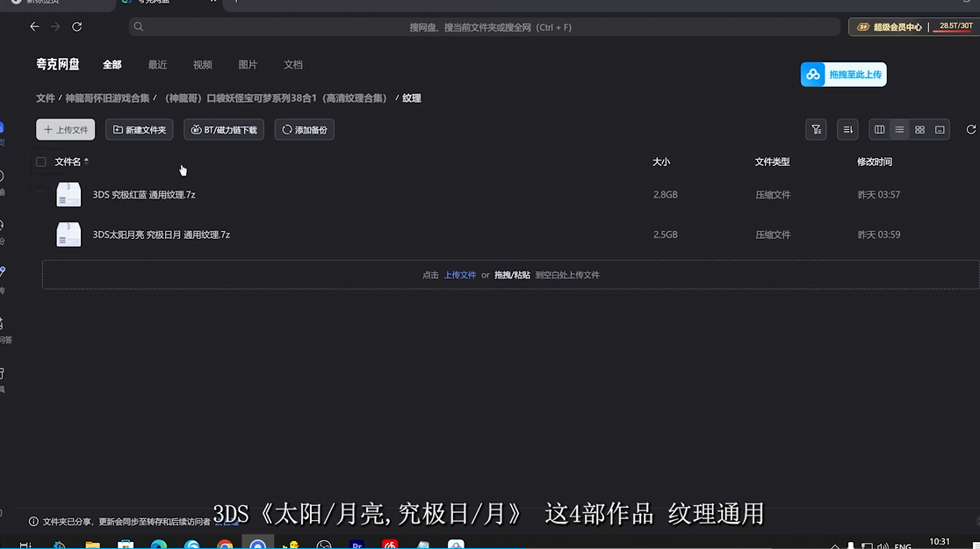
Task: Open the 文件类型 column header
Action: pyautogui.click(x=773, y=162)
